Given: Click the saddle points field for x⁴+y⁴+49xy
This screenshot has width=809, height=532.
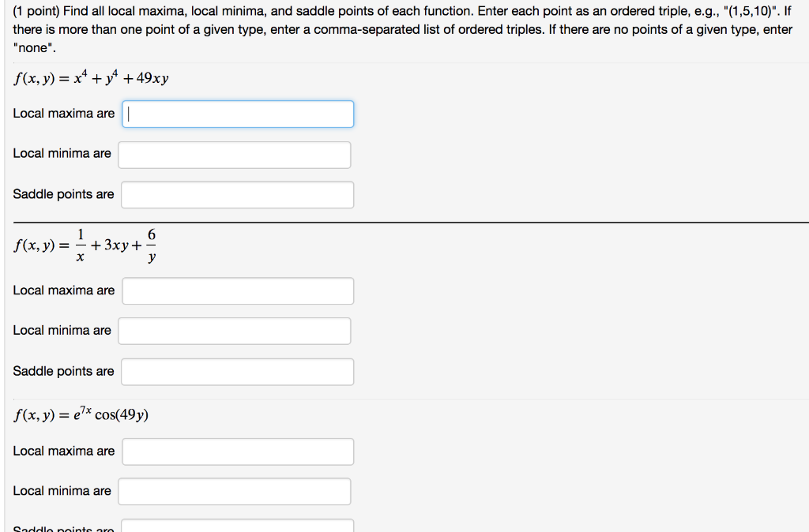Looking at the screenshot, I should (x=236, y=194).
